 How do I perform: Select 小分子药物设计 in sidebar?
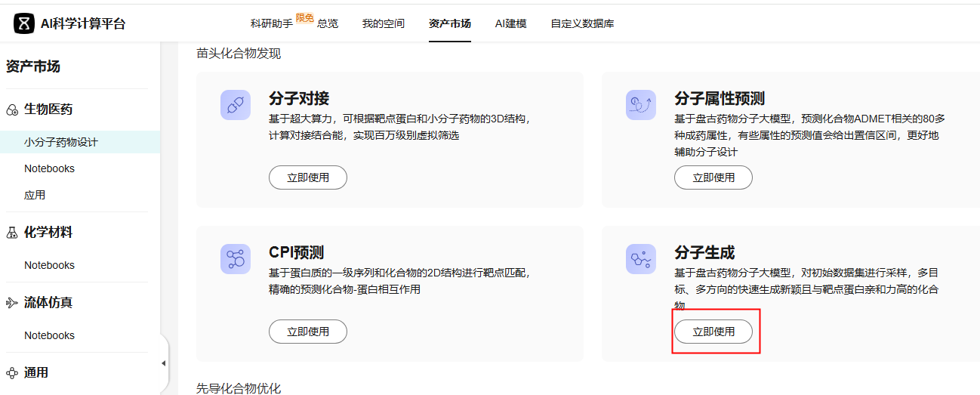pyautogui.click(x=80, y=142)
